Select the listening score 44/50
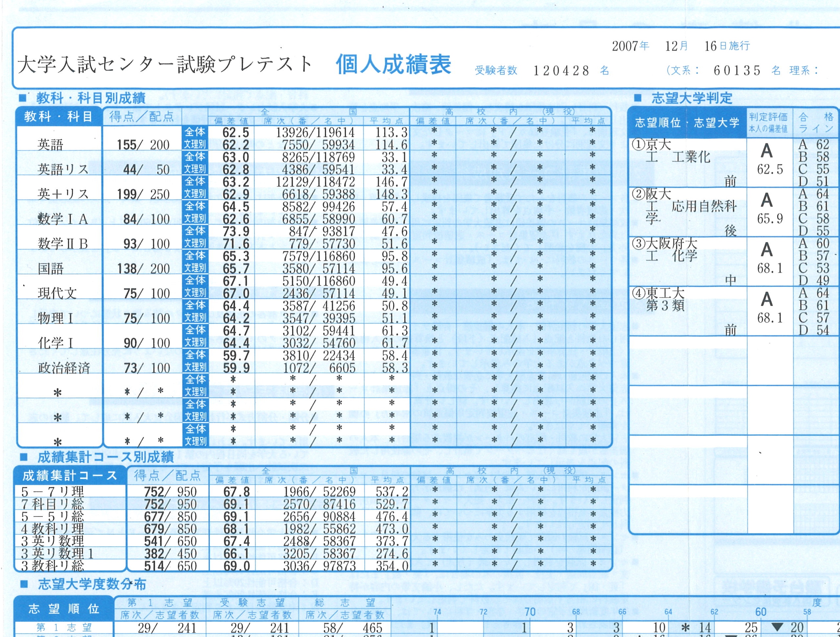The width and height of the screenshot is (840, 637). (x=146, y=169)
